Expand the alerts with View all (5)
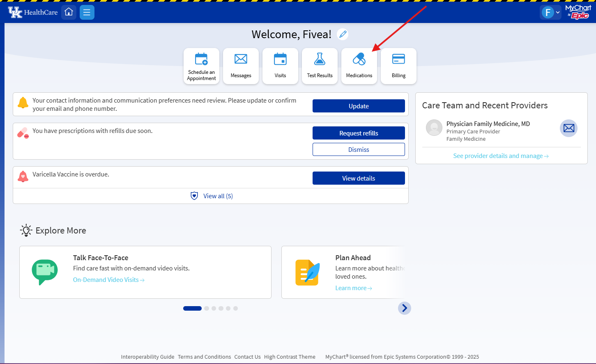Screen dimensions: 596x364 pyautogui.click(x=211, y=196)
